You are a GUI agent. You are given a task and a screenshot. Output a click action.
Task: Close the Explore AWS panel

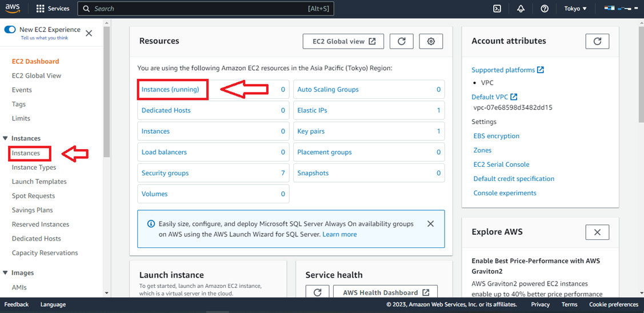click(597, 232)
